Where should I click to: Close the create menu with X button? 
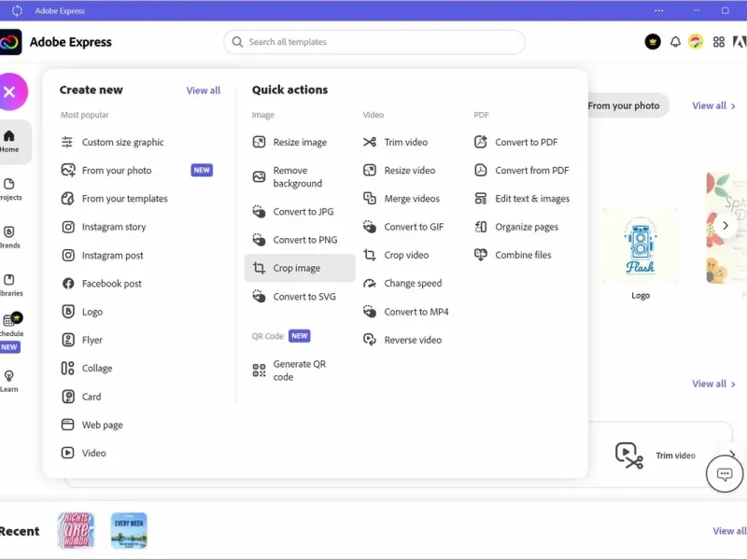click(x=9, y=91)
